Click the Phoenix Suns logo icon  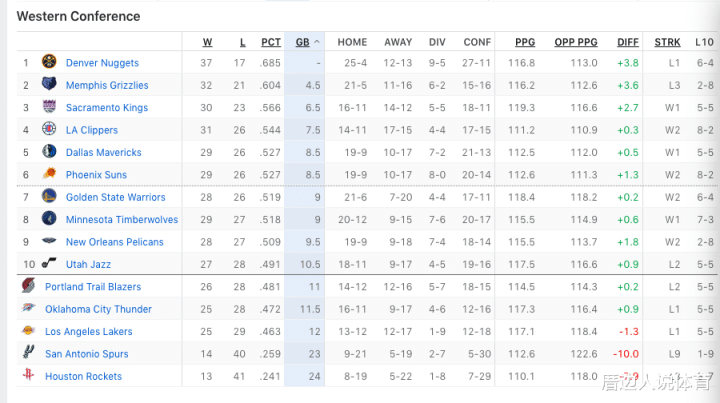click(49, 174)
